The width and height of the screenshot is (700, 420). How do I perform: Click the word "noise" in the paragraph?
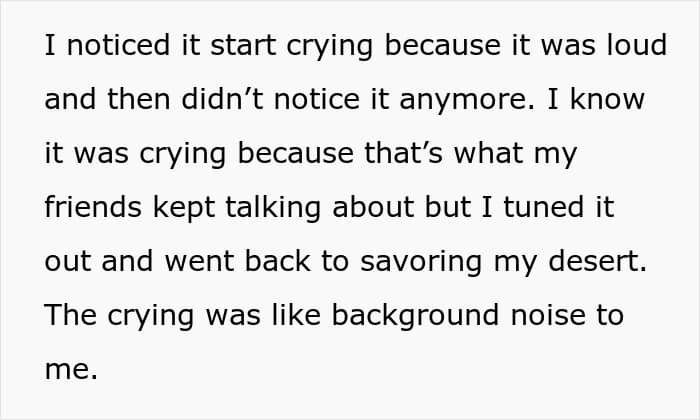548,315
